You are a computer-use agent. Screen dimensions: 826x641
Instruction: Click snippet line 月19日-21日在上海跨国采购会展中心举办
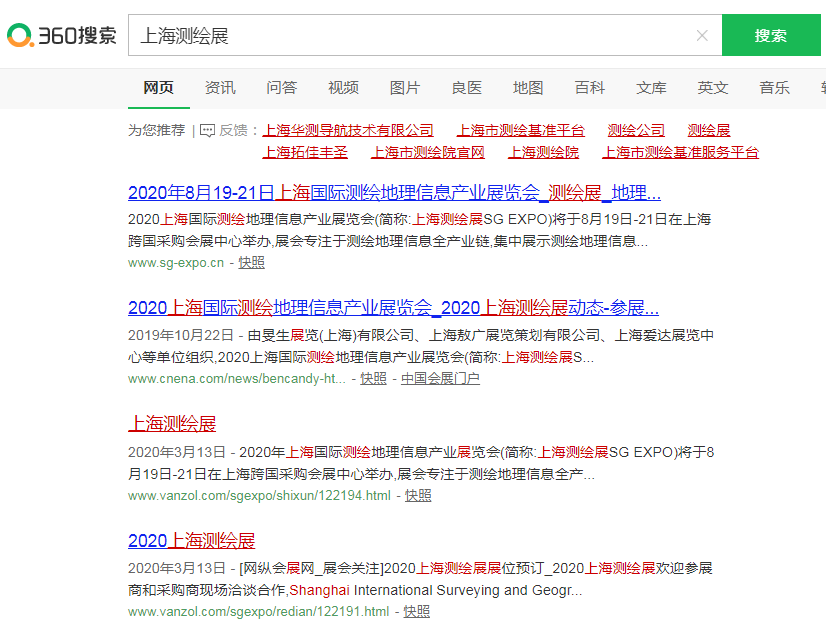[361, 475]
